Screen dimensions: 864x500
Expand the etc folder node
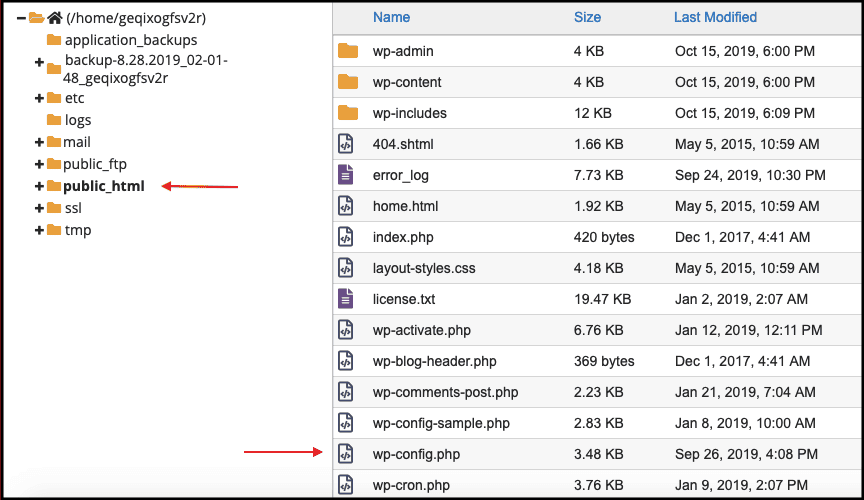(39, 98)
